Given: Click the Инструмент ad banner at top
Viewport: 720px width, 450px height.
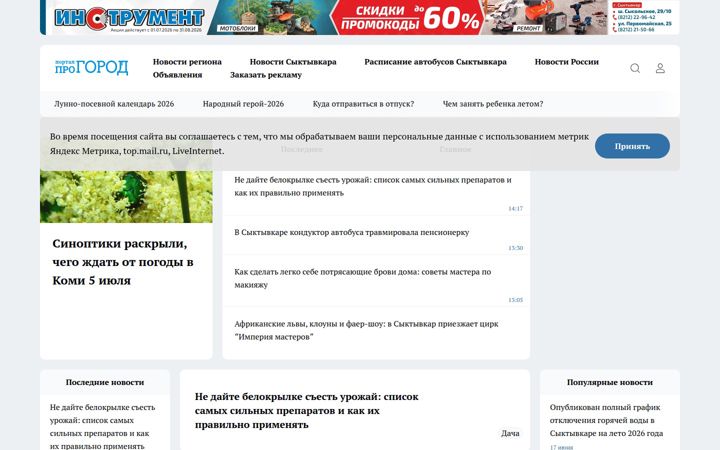Looking at the screenshot, I should pyautogui.click(x=360, y=17).
